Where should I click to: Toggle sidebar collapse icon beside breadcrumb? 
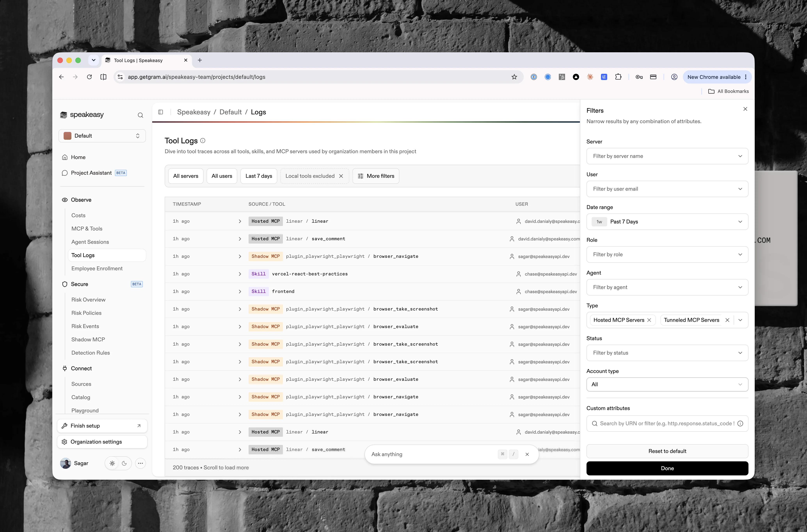[160, 112]
